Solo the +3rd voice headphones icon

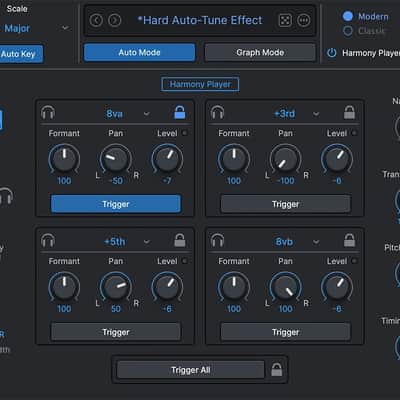click(x=218, y=113)
